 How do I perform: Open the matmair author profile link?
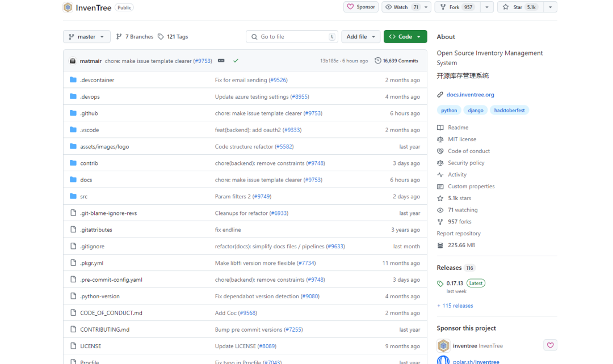91,61
